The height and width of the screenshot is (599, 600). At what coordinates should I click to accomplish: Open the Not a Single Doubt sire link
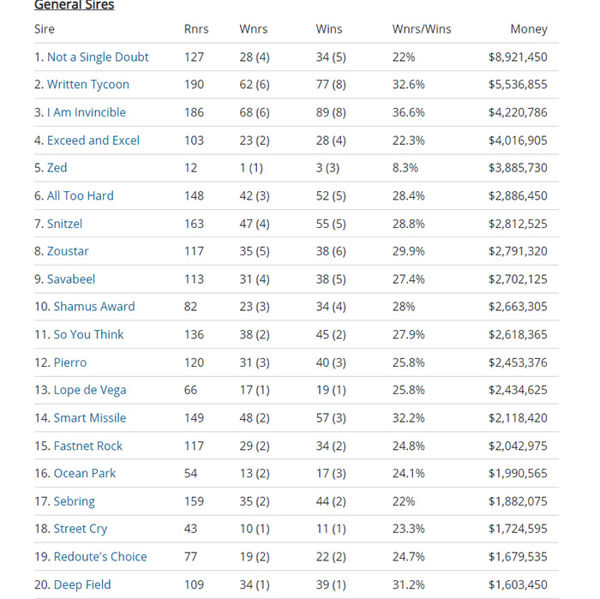98,57
